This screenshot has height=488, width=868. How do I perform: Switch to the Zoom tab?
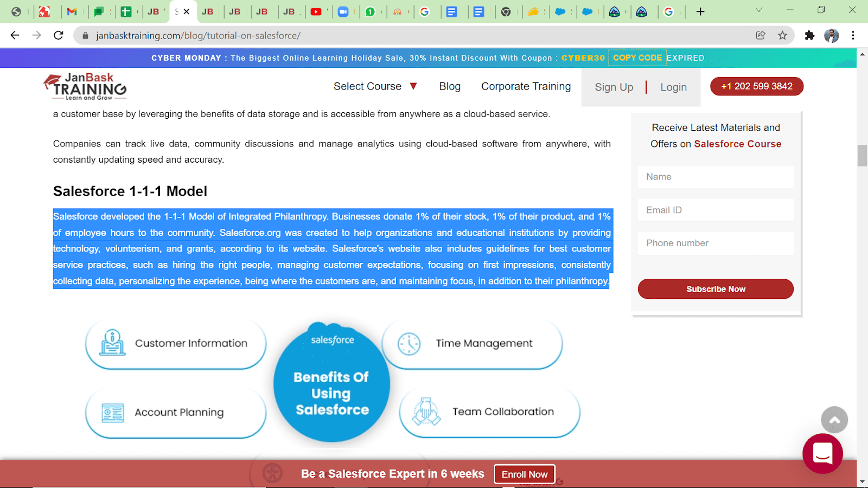pyautogui.click(x=343, y=11)
